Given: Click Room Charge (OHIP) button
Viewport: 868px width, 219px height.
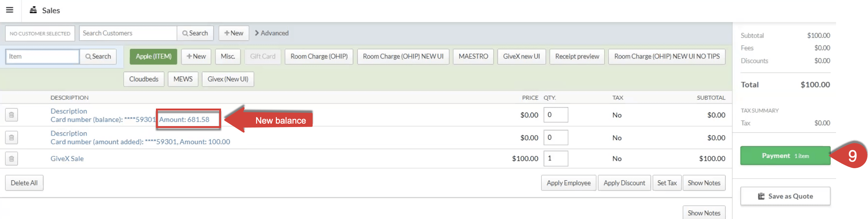Looking at the screenshot, I should (x=319, y=56).
